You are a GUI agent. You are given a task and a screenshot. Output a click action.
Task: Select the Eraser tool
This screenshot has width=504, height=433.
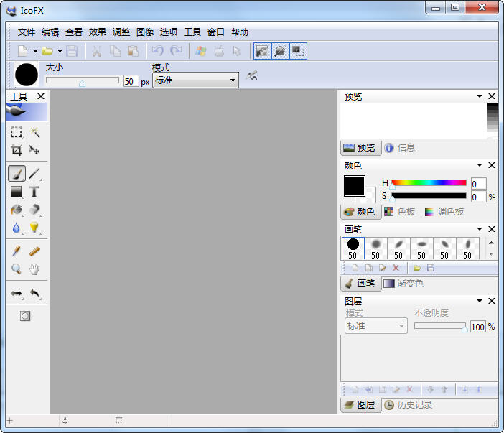coord(34,210)
